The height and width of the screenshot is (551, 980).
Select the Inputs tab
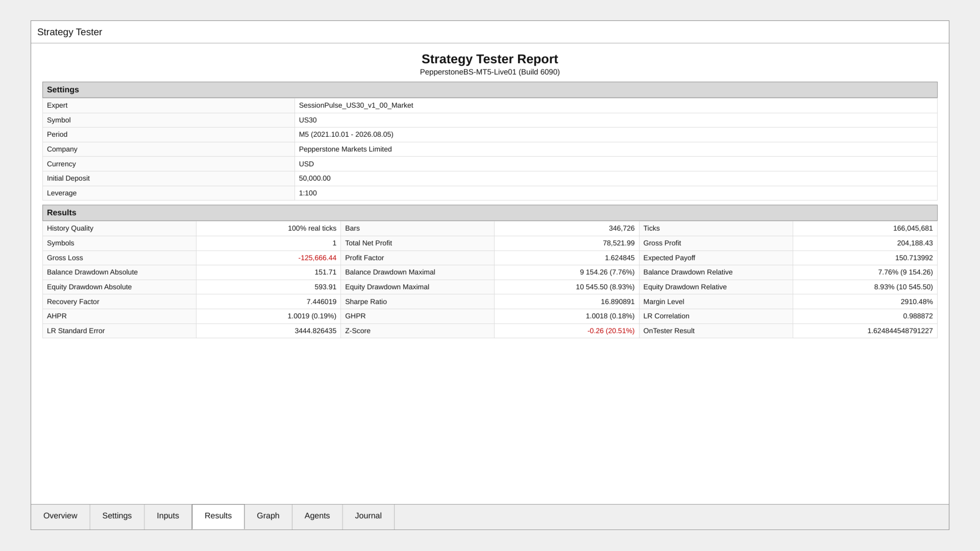click(168, 516)
